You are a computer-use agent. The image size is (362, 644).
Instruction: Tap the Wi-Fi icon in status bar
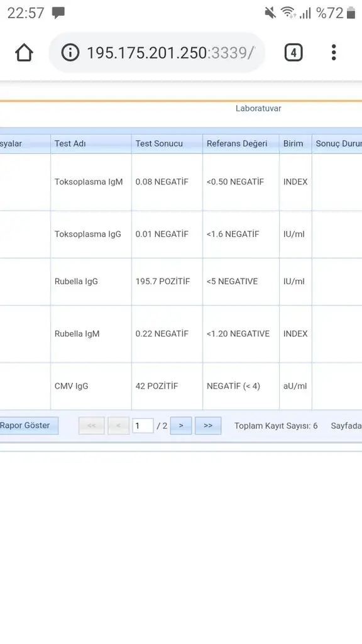288,13
